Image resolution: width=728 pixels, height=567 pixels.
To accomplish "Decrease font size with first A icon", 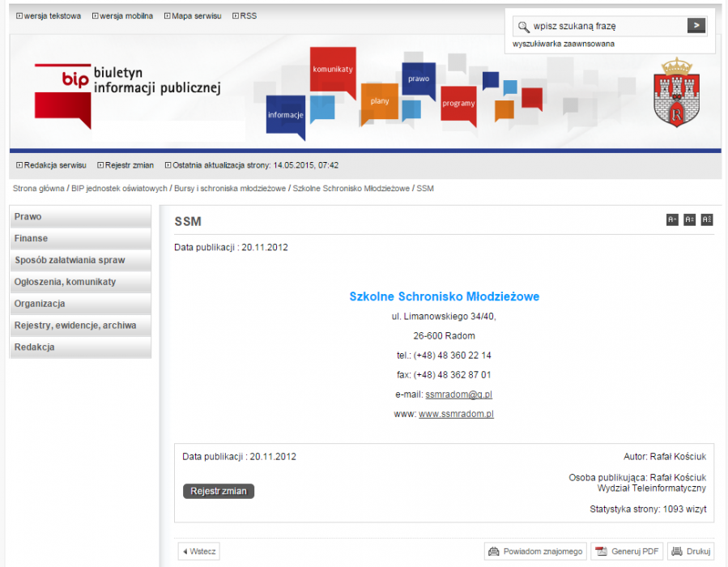I will (672, 220).
